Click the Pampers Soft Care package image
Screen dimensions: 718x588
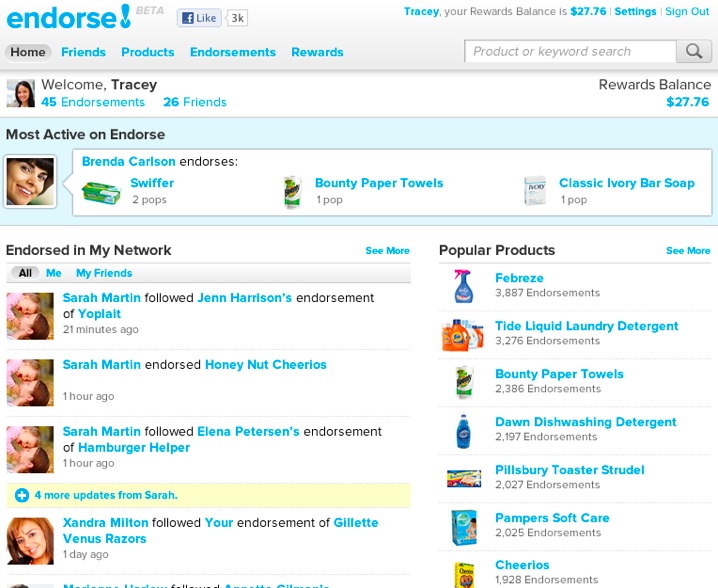(464, 528)
